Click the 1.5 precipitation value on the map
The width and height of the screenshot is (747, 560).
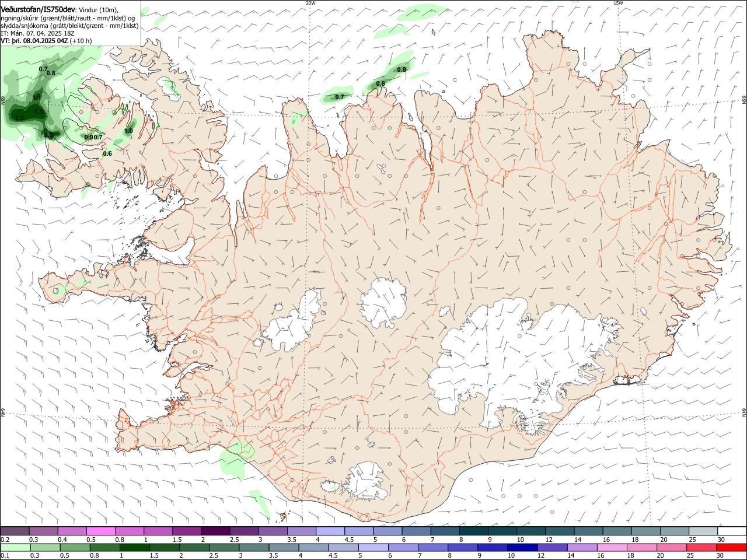pos(39,111)
